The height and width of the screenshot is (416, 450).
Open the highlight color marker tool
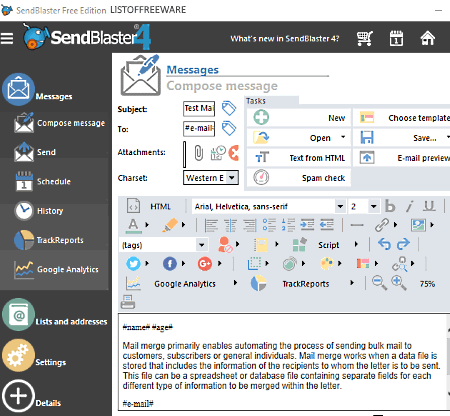tap(170, 225)
